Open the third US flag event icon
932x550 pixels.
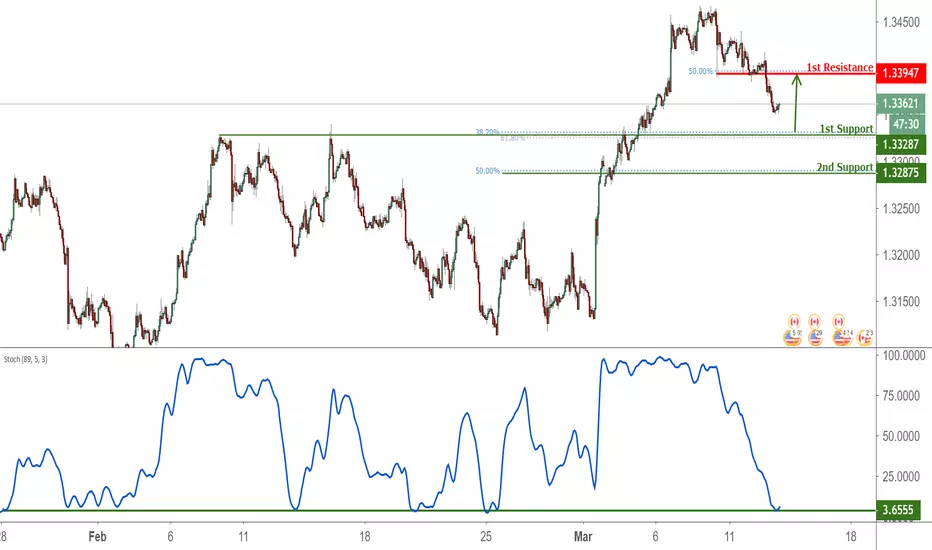click(840, 338)
